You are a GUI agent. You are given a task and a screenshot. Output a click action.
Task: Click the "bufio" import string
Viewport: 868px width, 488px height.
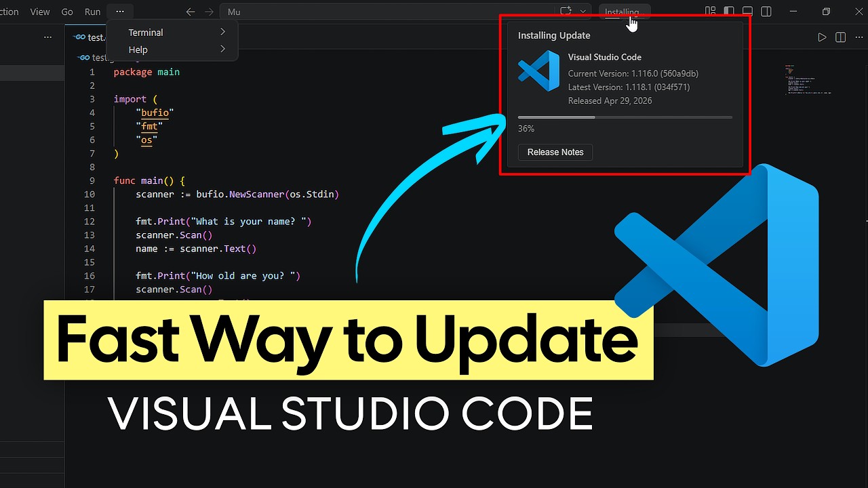(x=155, y=113)
